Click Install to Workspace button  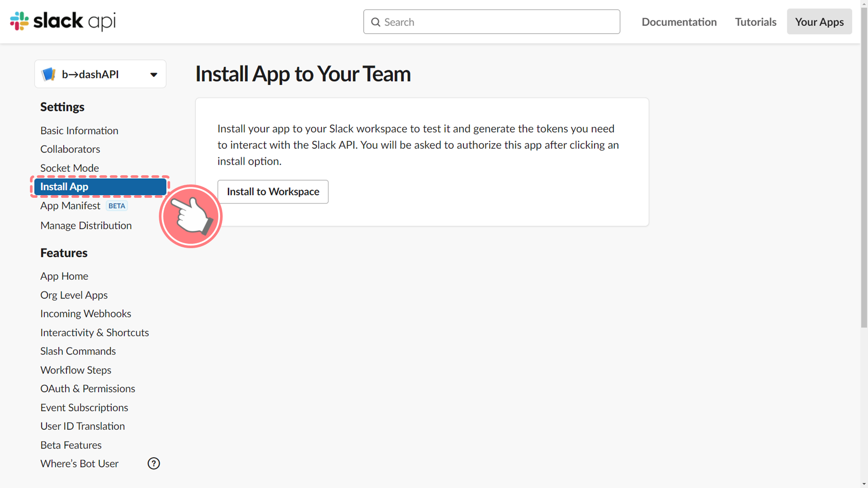pyautogui.click(x=273, y=192)
